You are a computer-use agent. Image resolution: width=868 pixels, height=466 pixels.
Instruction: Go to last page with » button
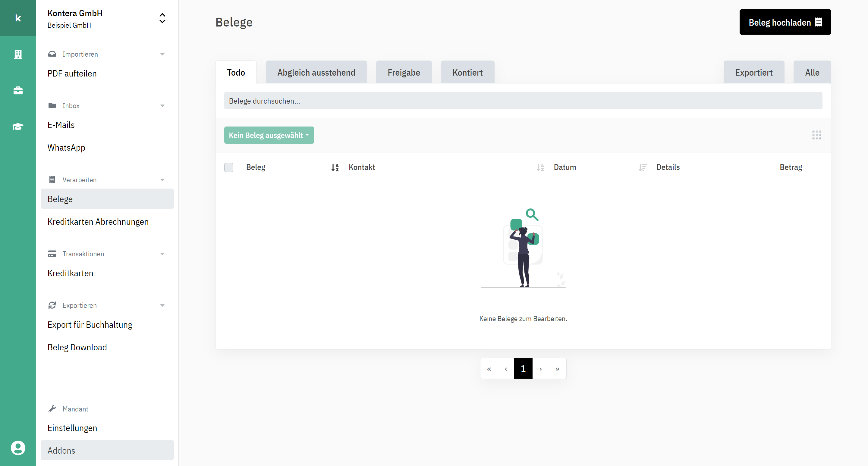click(x=557, y=369)
